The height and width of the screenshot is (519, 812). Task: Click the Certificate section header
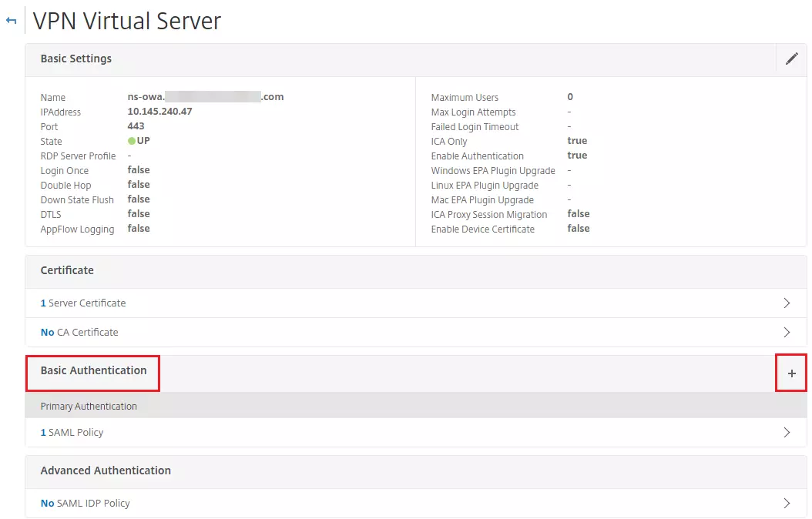(67, 270)
